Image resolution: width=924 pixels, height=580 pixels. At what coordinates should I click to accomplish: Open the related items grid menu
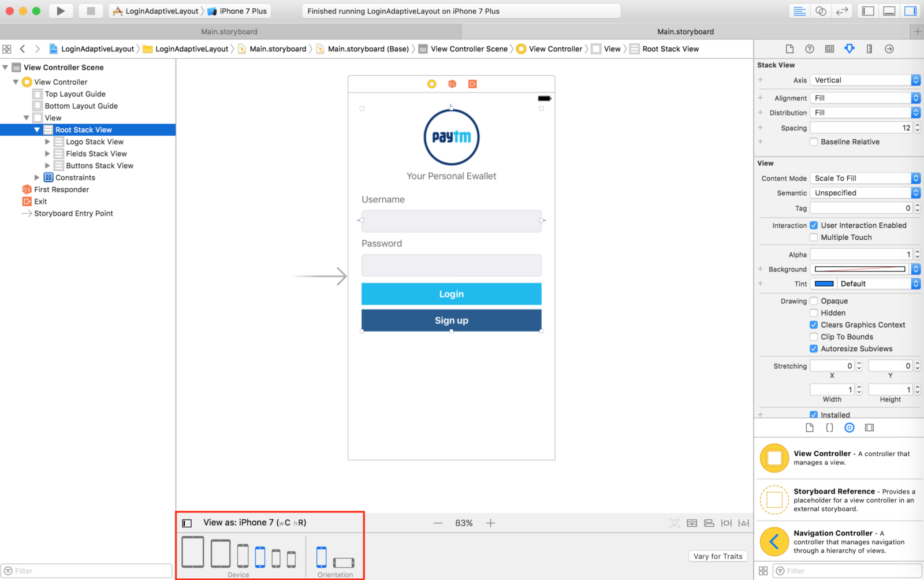click(7, 49)
